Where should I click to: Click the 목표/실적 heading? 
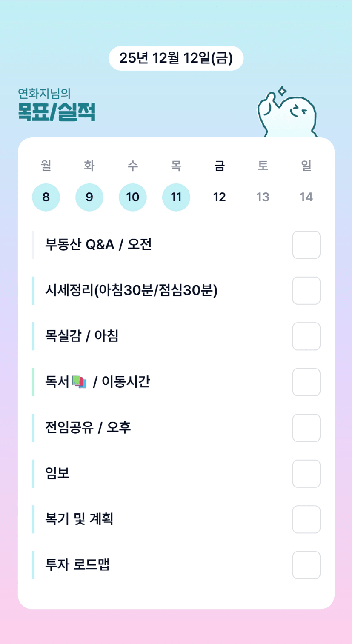tap(56, 113)
